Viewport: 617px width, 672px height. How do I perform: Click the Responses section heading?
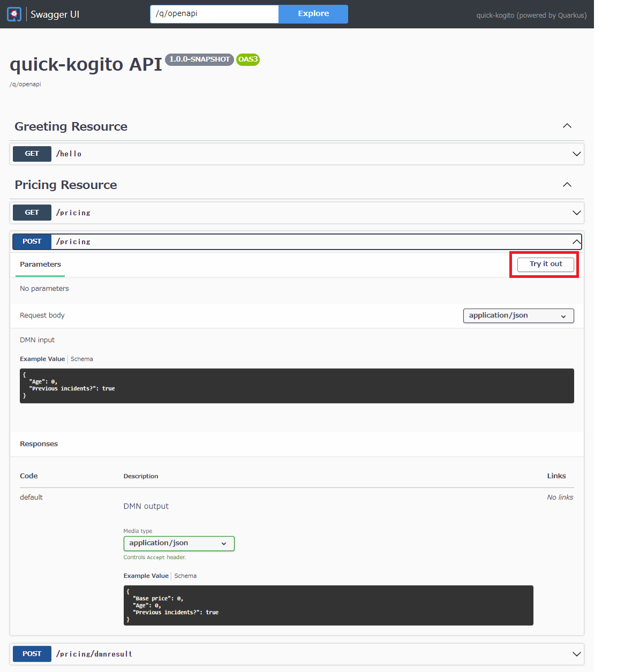point(39,444)
